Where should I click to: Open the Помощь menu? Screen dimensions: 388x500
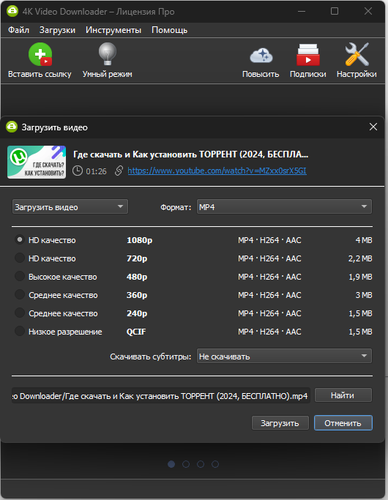[169, 30]
